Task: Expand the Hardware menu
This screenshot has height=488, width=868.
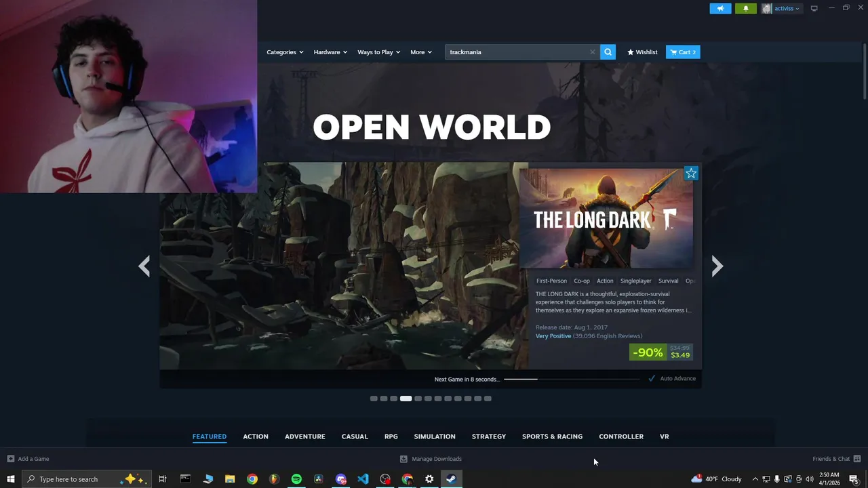Action: pyautogui.click(x=330, y=52)
